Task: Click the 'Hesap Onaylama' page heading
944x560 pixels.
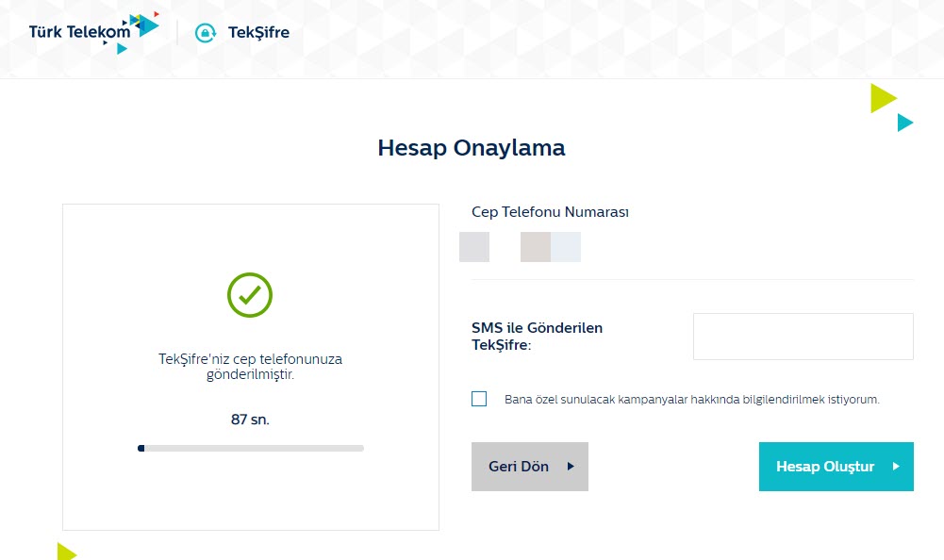Action: pyautogui.click(x=472, y=148)
